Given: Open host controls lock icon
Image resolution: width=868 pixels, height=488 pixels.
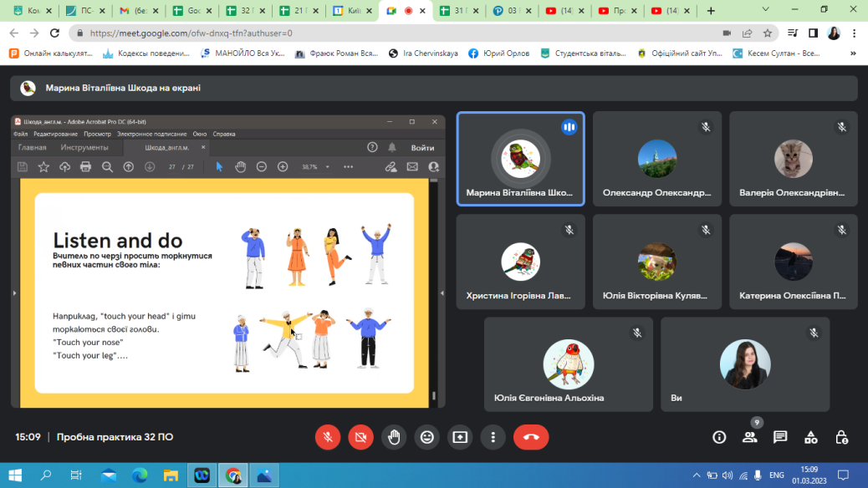Looking at the screenshot, I should 842,437.
